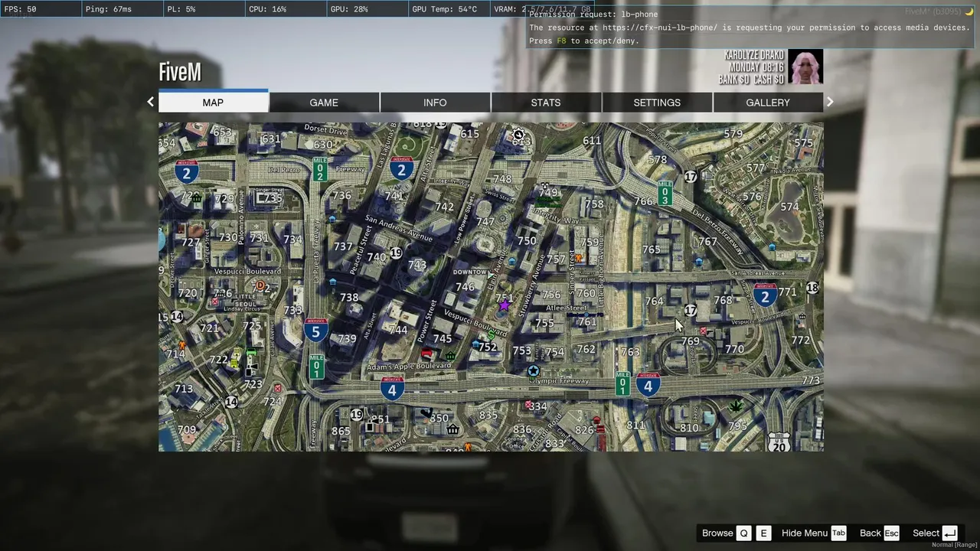Click the Vespucci Boulevard label near 720

pos(247,271)
